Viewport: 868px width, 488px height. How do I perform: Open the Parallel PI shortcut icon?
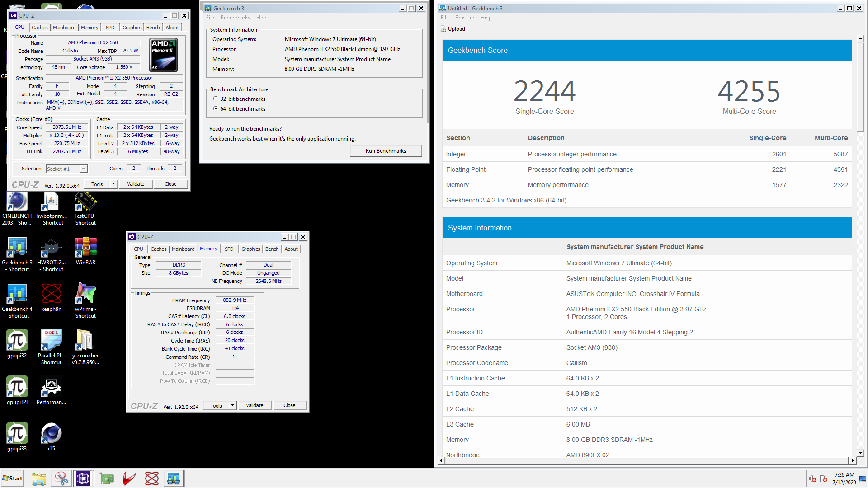[52, 347]
